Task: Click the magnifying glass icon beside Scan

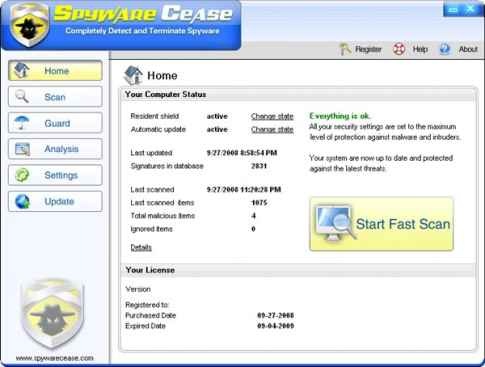Action: pos(22,97)
